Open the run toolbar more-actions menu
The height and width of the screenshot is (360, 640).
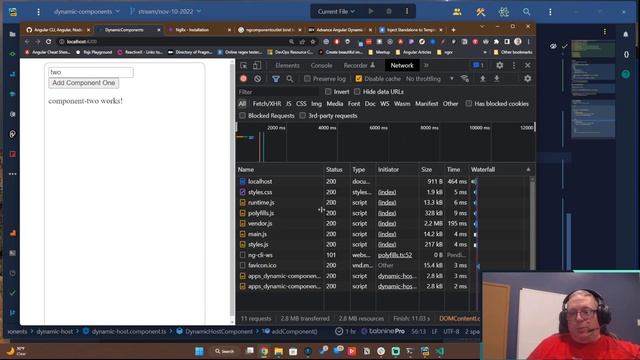click(407, 11)
